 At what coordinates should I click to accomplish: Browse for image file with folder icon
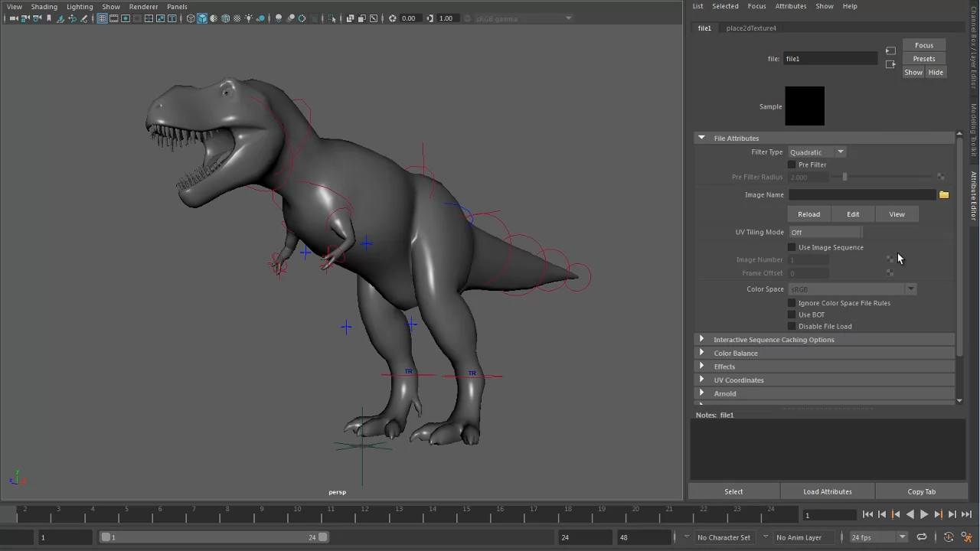(x=944, y=195)
